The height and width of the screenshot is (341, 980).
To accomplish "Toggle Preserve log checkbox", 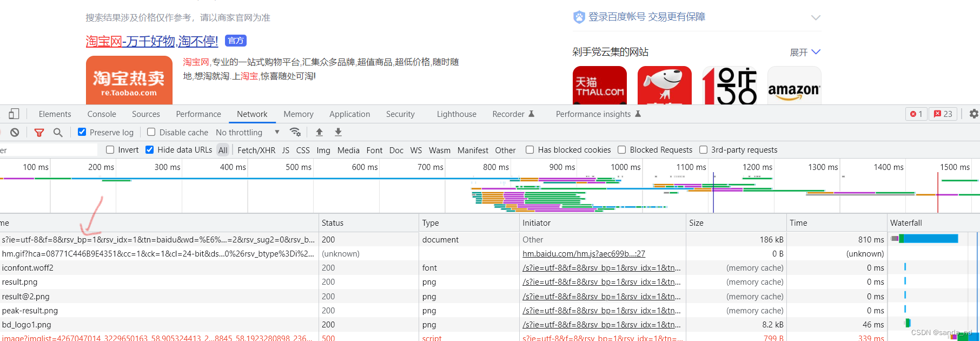I will pyautogui.click(x=82, y=132).
